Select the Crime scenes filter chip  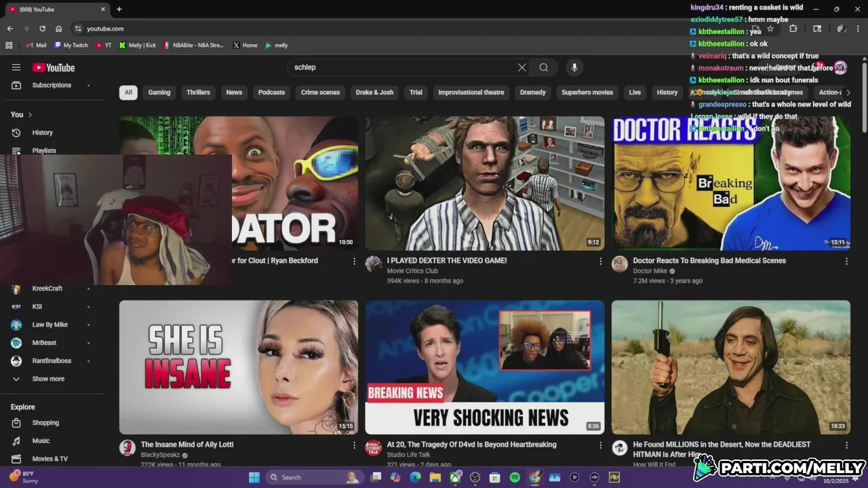(x=320, y=92)
